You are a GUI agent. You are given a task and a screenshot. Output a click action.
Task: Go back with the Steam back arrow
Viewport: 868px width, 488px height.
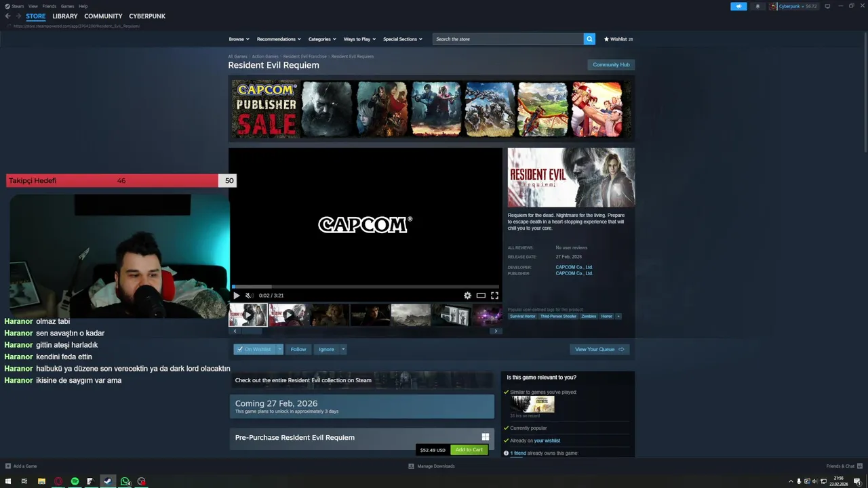8,16
